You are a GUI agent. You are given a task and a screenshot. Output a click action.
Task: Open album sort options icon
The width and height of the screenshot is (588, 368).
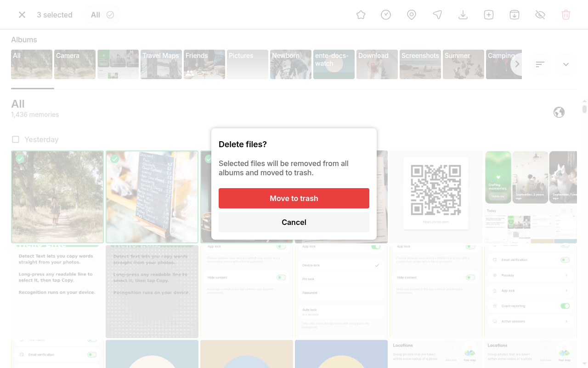540,64
